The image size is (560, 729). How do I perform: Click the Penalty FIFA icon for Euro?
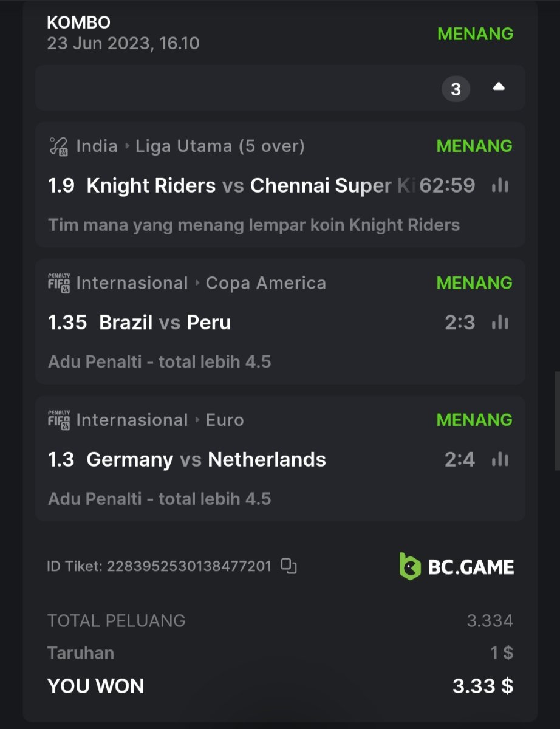click(x=58, y=420)
